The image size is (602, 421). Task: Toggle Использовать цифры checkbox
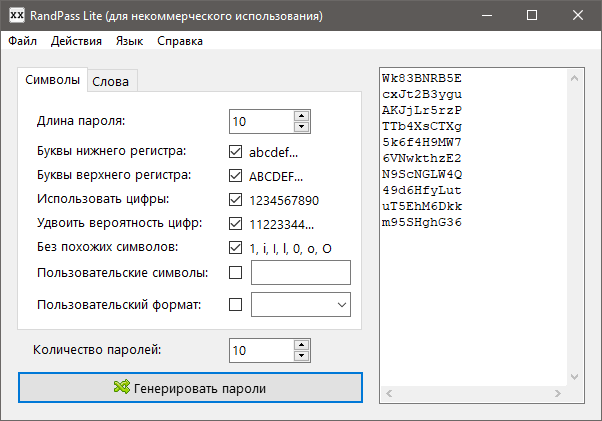tap(235, 200)
